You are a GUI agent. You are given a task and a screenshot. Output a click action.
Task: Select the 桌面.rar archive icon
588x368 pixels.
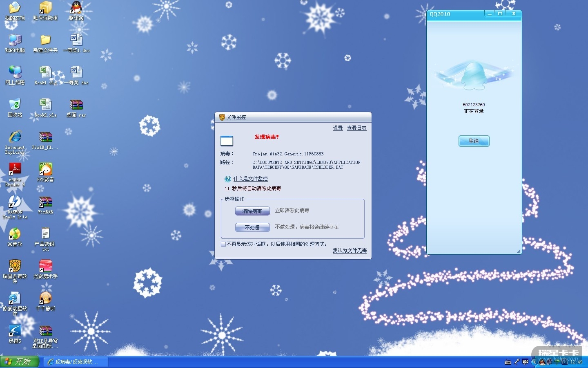coord(76,108)
